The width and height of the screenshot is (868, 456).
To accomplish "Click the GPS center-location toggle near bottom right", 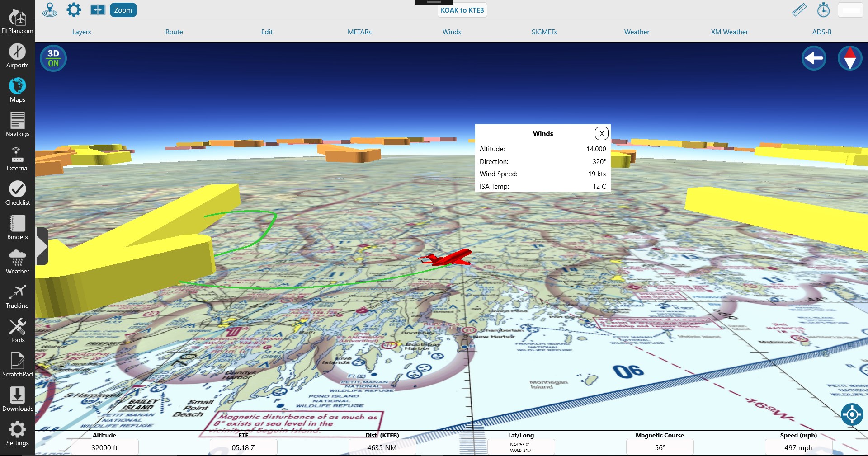I will 851,414.
